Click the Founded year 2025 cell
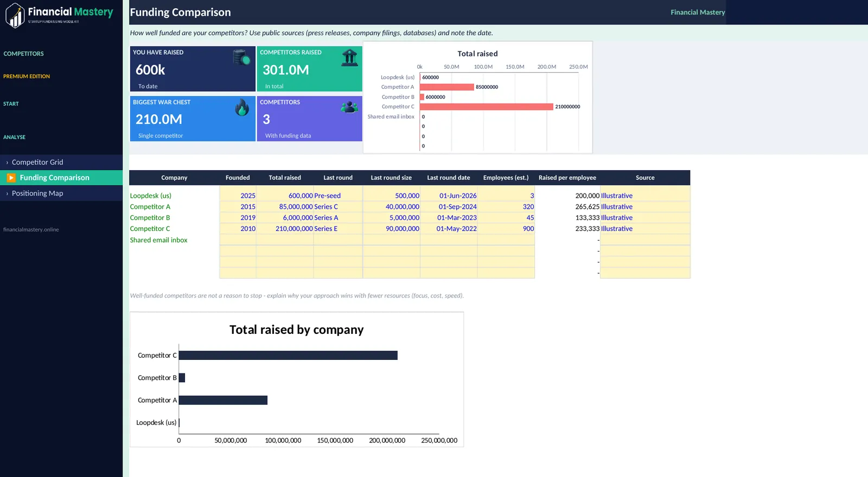Viewport: 868px width, 477px height. (238, 196)
